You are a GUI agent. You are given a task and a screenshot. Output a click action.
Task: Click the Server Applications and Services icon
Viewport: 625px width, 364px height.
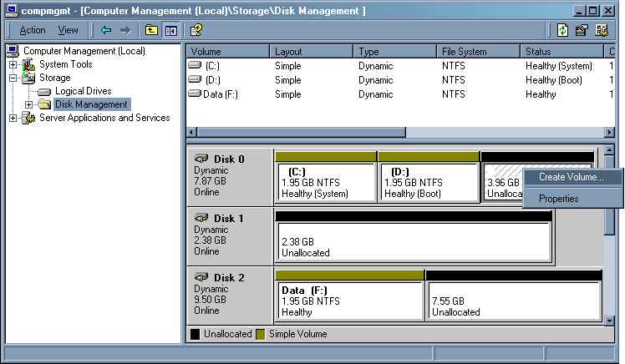point(28,118)
